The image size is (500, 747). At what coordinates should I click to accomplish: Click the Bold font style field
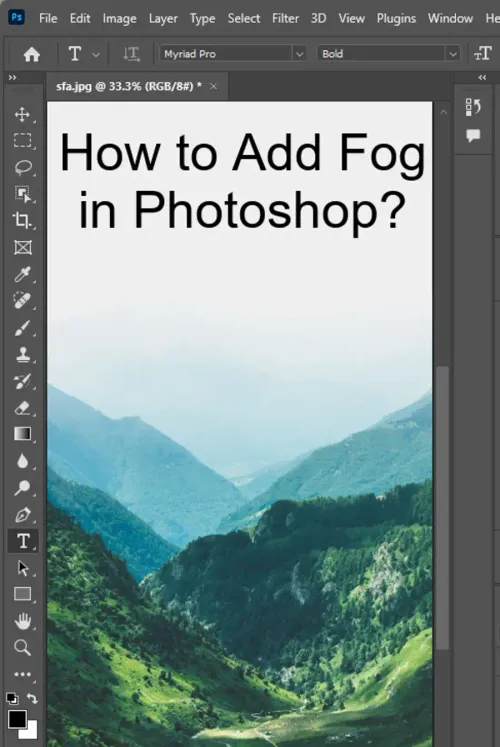coord(381,54)
